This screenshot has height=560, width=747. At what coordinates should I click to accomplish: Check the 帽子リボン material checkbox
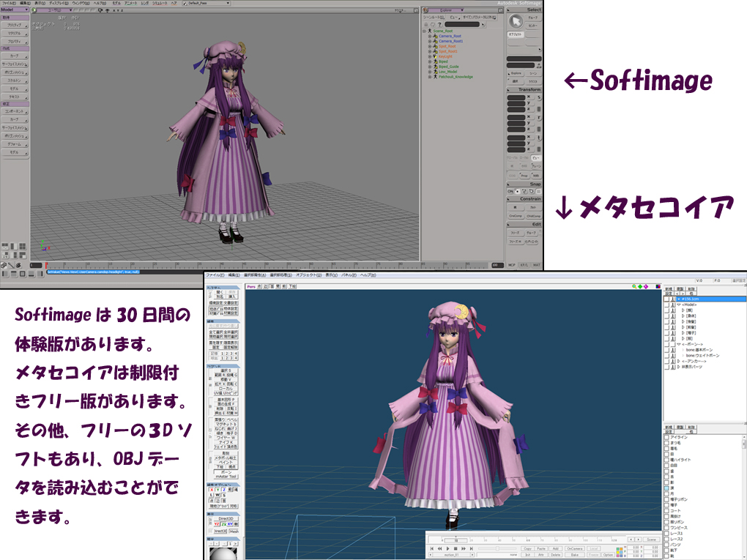click(667, 499)
